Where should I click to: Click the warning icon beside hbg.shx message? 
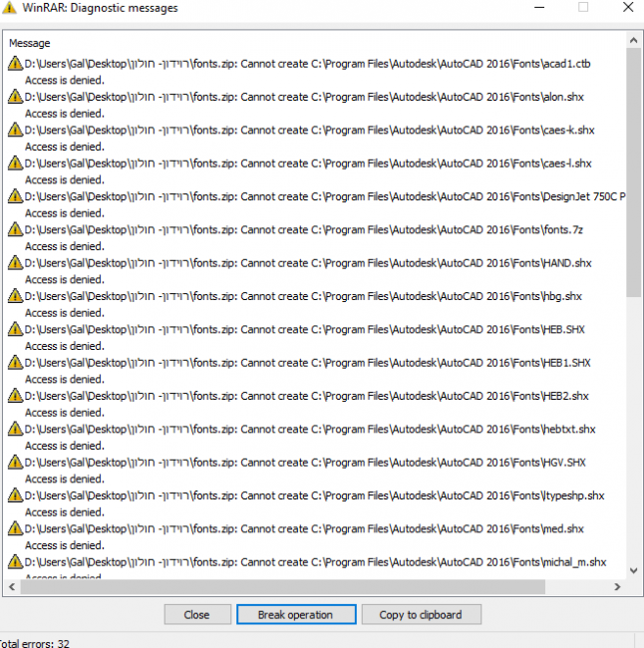click(x=15, y=296)
